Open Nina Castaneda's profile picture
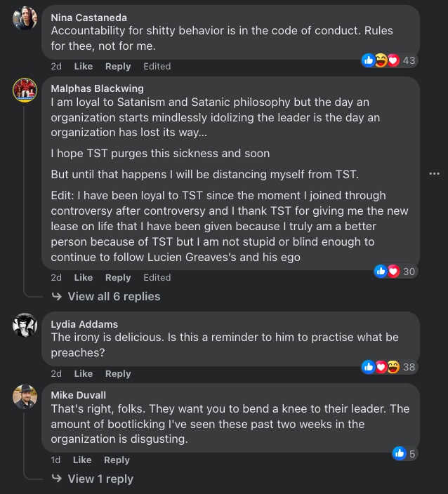 click(x=25, y=18)
